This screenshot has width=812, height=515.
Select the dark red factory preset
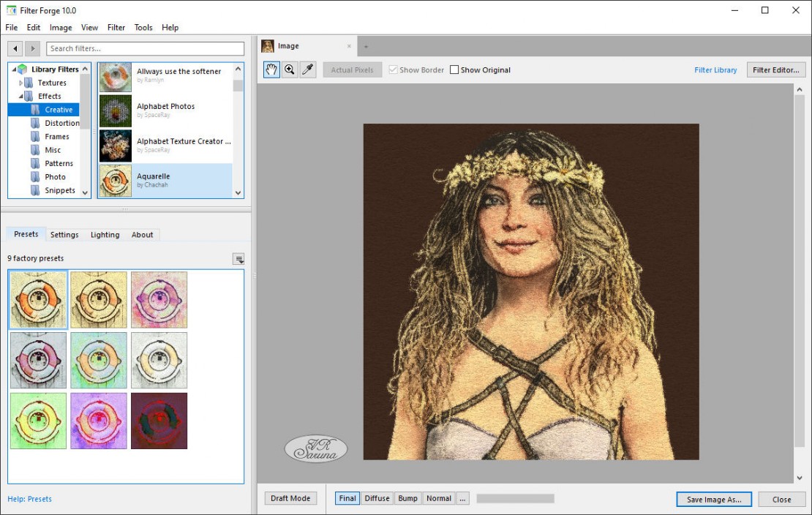point(159,421)
